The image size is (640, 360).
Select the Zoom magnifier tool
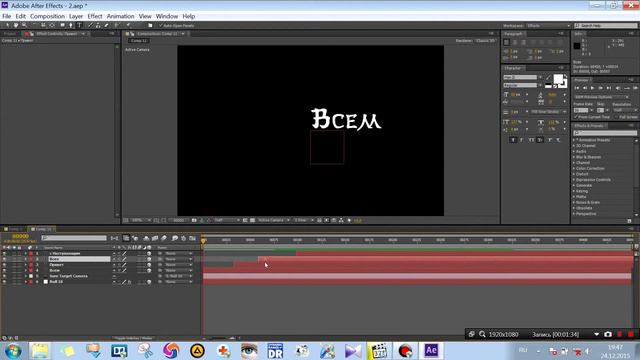[x=24, y=25]
